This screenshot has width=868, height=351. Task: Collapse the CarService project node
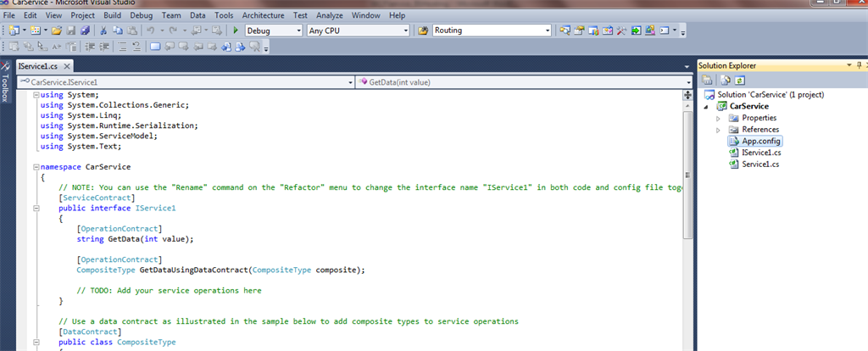point(707,106)
